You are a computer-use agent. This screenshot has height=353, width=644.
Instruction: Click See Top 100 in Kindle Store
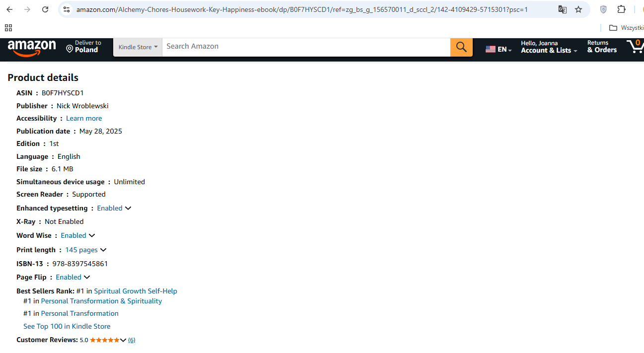click(x=67, y=326)
